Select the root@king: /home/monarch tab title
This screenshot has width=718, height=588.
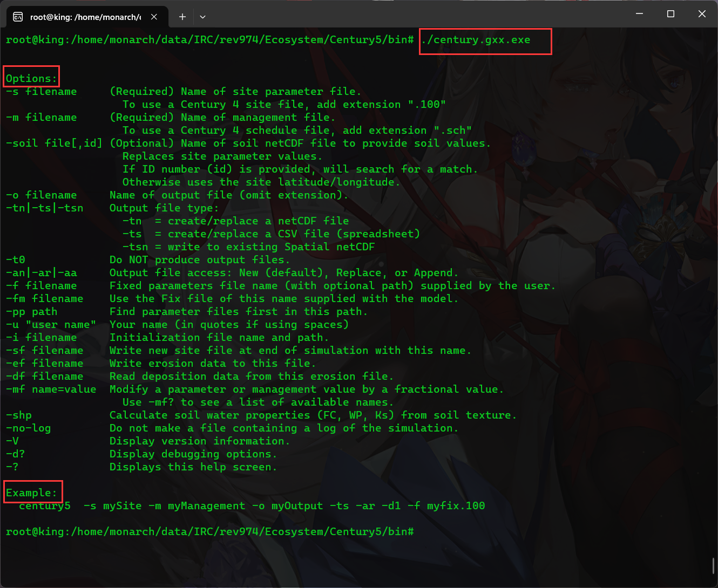click(x=85, y=17)
